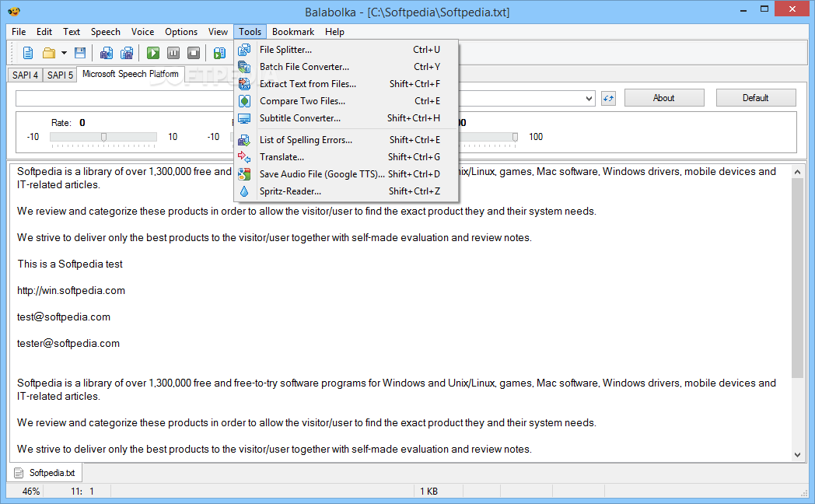Viewport: 815px width, 504px height.
Task: Stop speech with the Stop icon
Action: coord(194,53)
